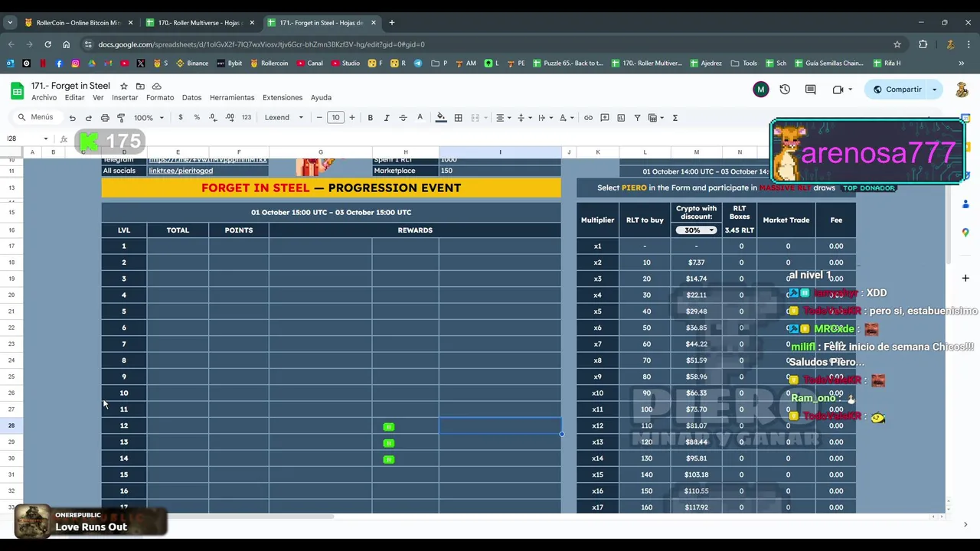Open the fill color bucket picker
Screen dimensions: 980x551
[441, 118]
